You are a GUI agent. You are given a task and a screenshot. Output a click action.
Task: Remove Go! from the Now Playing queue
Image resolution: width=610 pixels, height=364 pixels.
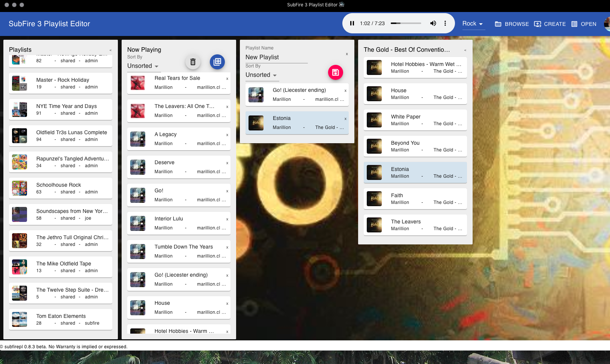click(227, 191)
